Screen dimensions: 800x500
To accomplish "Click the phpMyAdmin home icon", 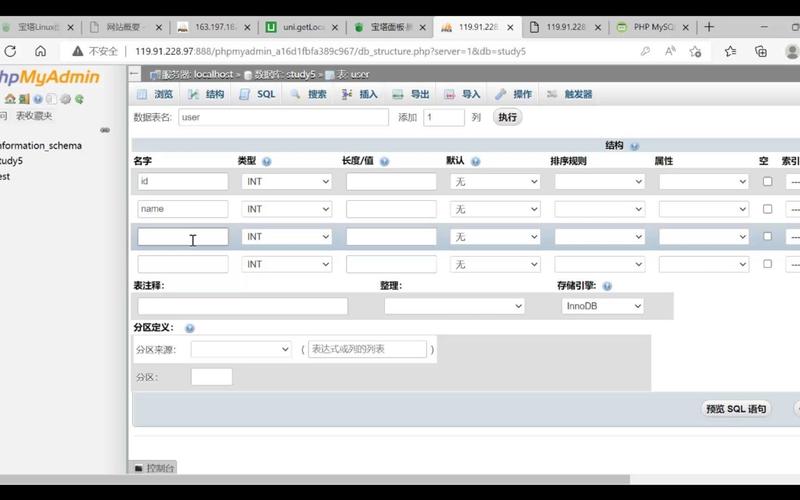I will 10,99.
